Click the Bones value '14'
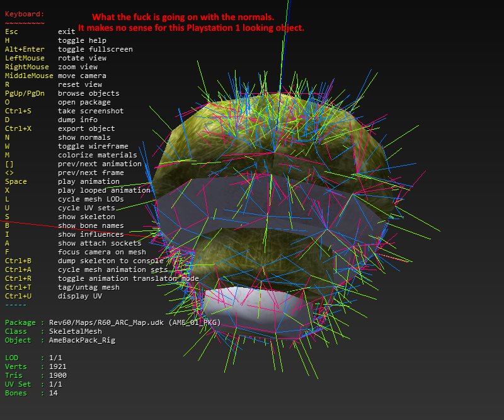504x420 pixels. (x=53, y=393)
